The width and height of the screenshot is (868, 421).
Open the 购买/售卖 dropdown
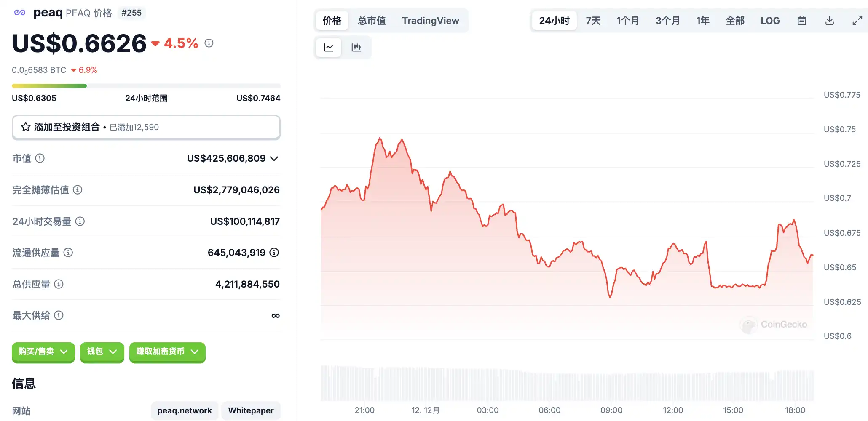point(43,352)
